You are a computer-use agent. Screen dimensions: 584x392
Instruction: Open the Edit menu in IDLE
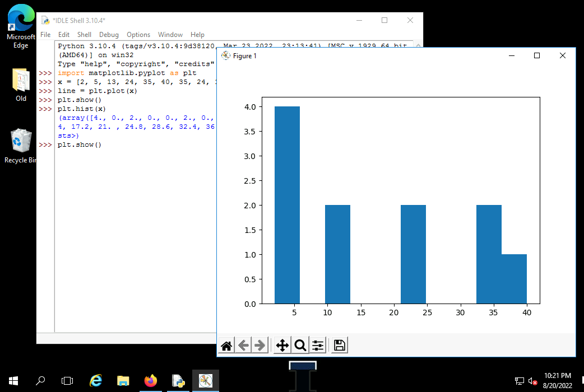click(64, 35)
